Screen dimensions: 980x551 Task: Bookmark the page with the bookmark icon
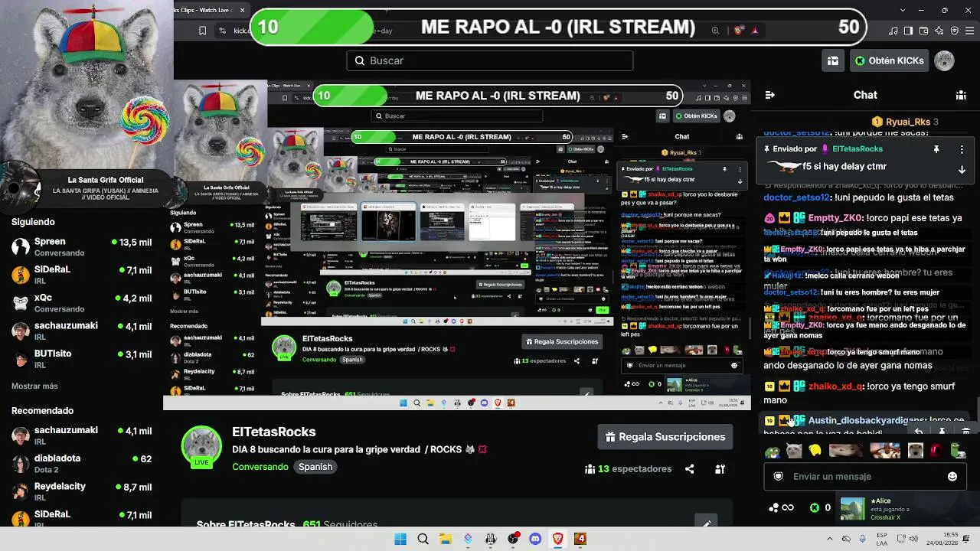click(x=202, y=31)
